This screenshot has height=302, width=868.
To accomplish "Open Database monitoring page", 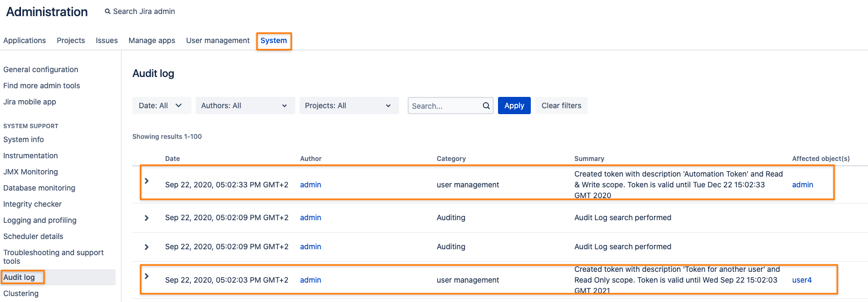I will tap(39, 188).
